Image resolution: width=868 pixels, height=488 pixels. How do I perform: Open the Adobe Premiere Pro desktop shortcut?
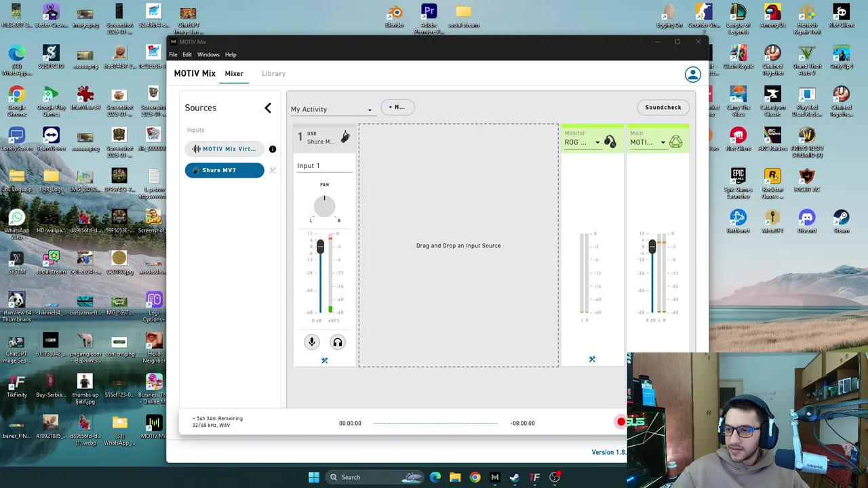click(x=429, y=19)
